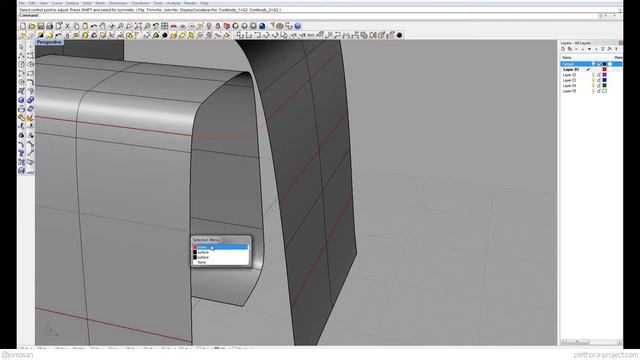Toggle Layer 02 visibility bulb

[593, 75]
